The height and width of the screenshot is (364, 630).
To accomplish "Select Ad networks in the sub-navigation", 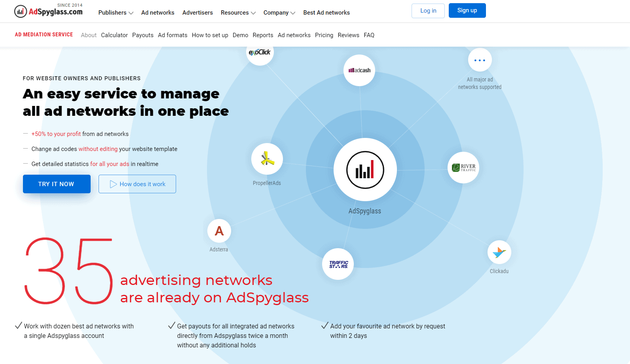I will click(x=294, y=35).
